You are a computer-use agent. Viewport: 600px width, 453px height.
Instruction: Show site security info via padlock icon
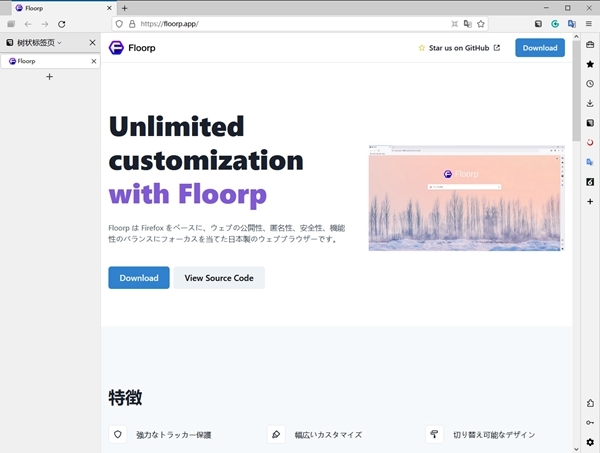click(132, 24)
